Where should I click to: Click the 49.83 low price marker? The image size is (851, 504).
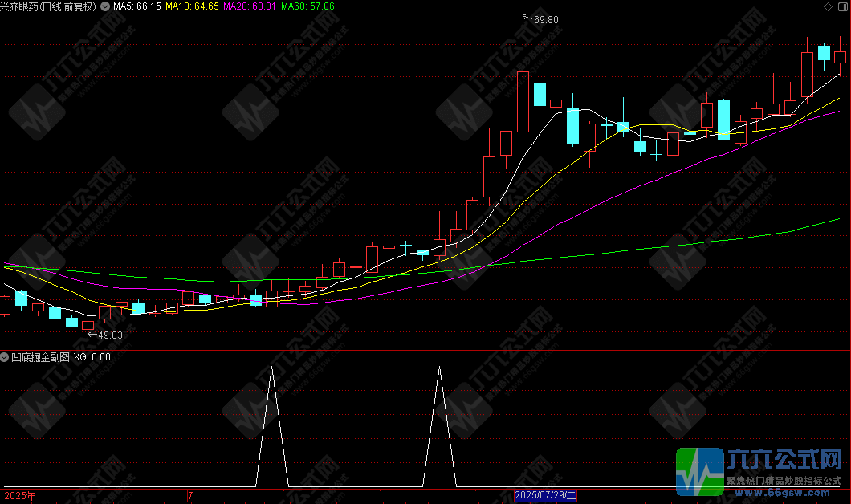click(109, 335)
